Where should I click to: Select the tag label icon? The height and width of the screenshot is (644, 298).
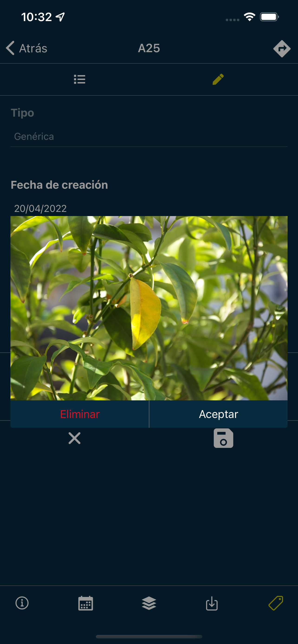[276, 603]
